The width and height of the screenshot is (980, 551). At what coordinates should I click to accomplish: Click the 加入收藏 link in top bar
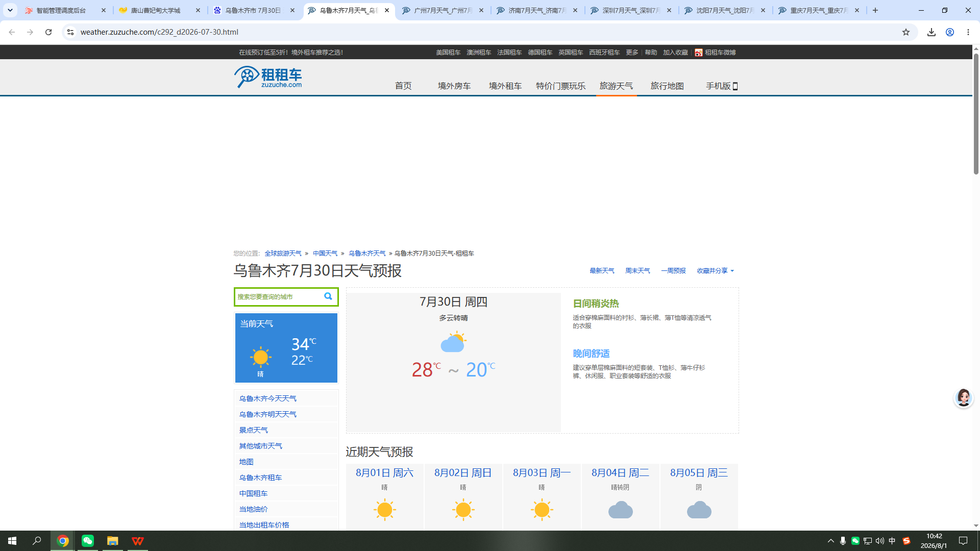point(675,53)
